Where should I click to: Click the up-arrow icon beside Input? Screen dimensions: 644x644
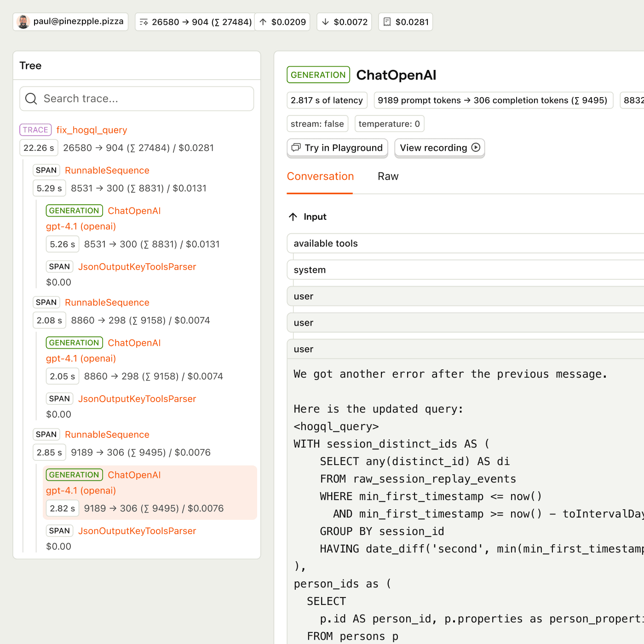click(293, 217)
